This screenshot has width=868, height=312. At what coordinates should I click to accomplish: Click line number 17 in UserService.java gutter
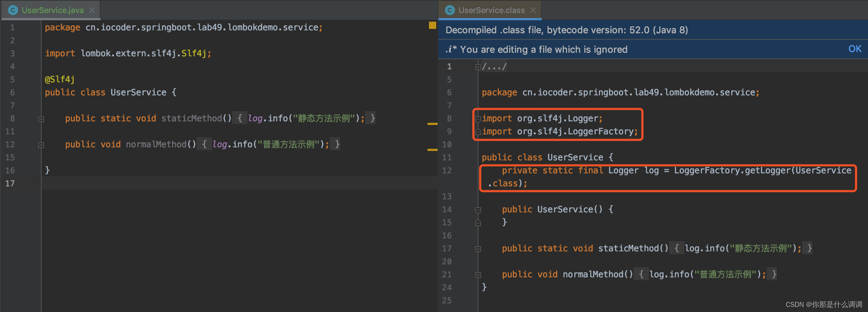[x=10, y=183]
